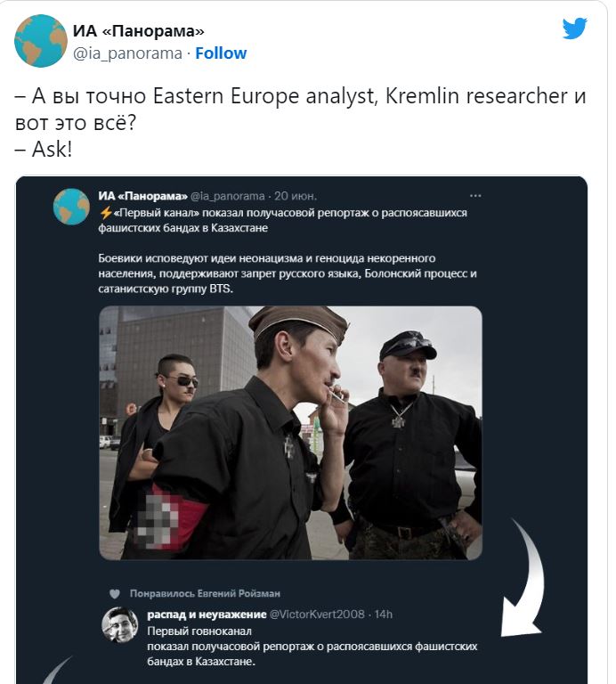
Task: Open the three-dots menu on quoted tweet
Action: (475, 196)
